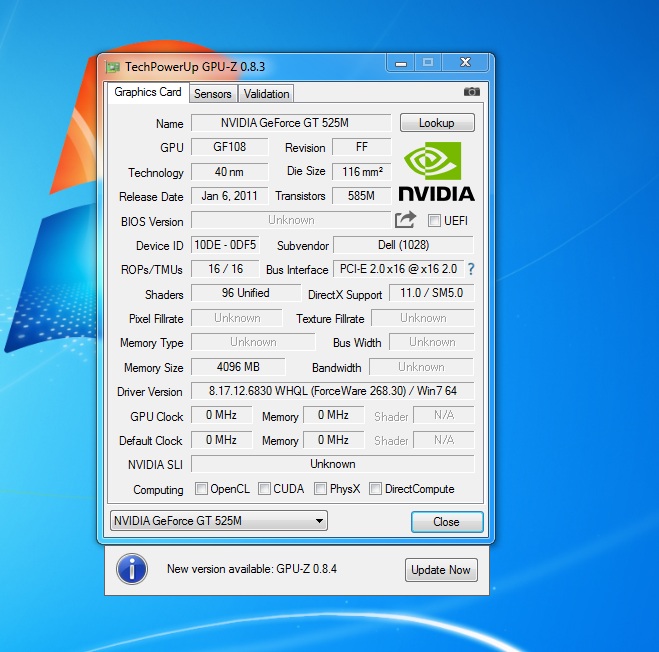
Task: Toggle the CUDA checkbox
Action: (x=264, y=488)
